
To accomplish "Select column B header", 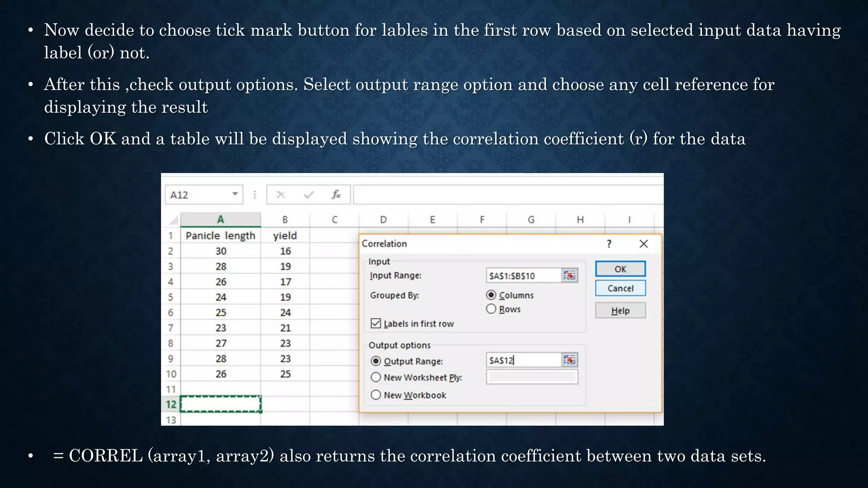I will tap(285, 220).
